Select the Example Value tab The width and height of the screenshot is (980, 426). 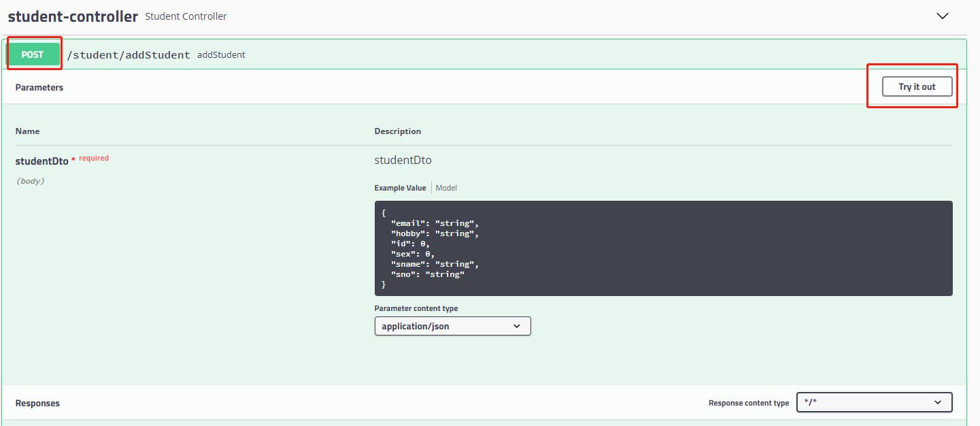point(400,188)
